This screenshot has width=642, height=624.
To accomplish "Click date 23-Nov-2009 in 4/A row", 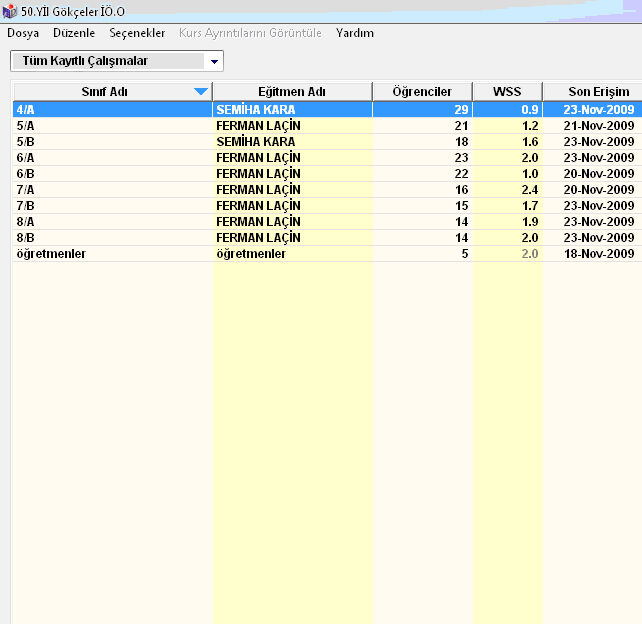I will coord(599,110).
